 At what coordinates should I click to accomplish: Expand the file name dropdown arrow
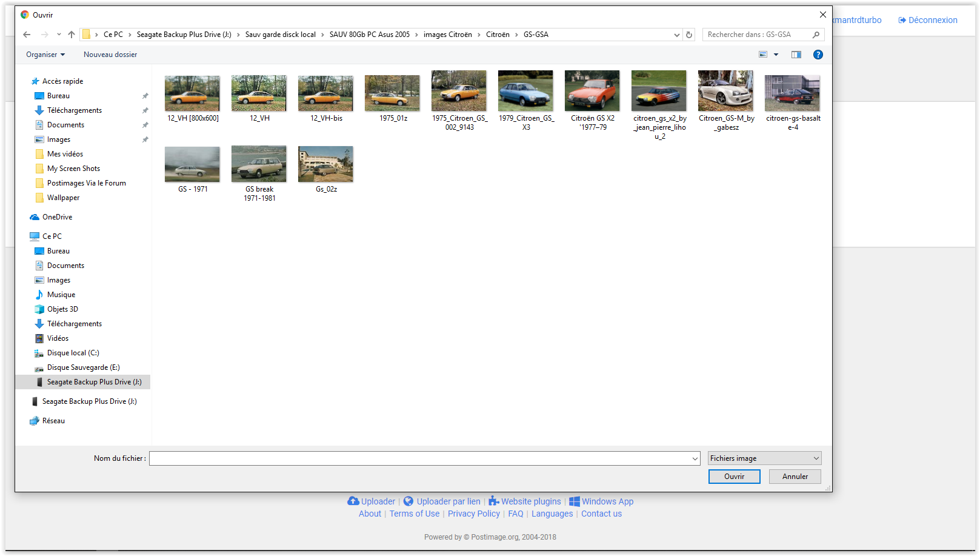(695, 458)
